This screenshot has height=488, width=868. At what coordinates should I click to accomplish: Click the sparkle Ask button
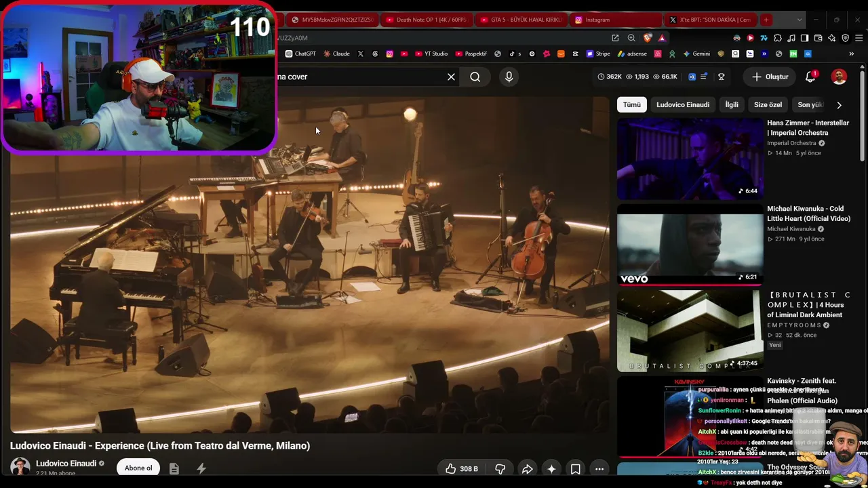pos(551,468)
